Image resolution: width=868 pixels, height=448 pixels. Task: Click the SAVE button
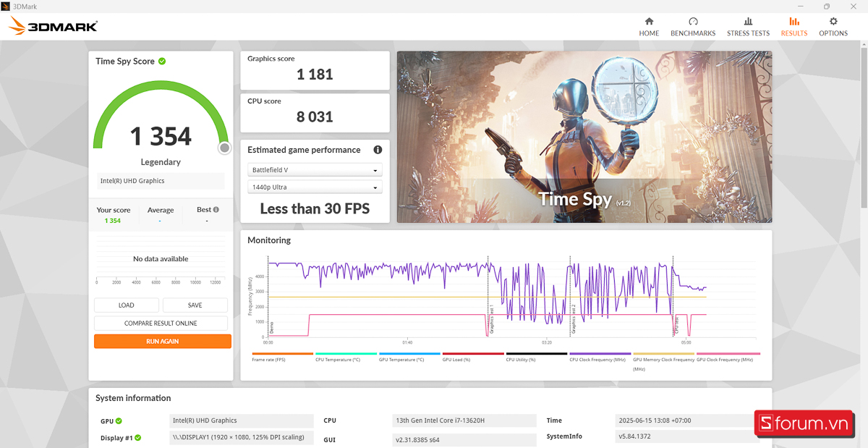tap(195, 305)
